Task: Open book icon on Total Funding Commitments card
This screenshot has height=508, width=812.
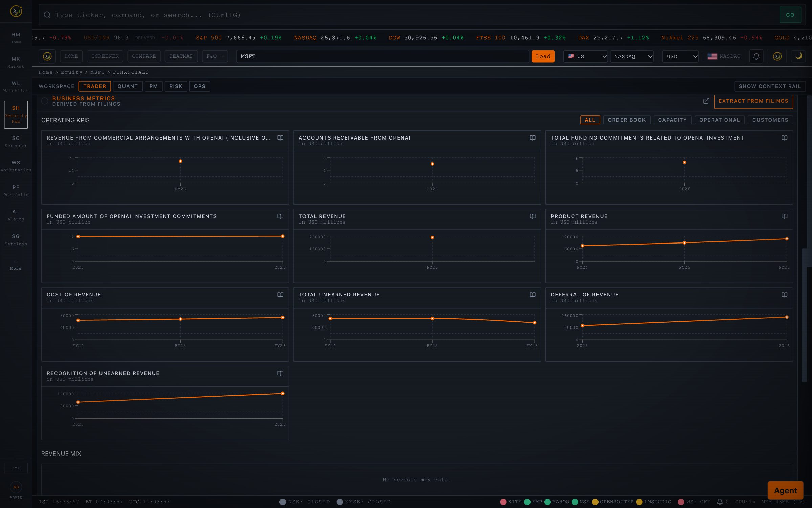Action: tap(784, 138)
